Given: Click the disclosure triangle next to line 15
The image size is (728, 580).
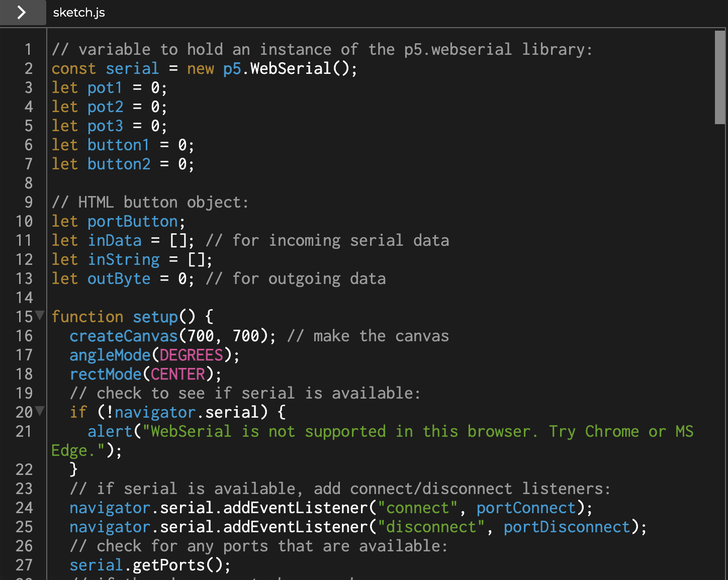Looking at the screenshot, I should click(x=39, y=316).
